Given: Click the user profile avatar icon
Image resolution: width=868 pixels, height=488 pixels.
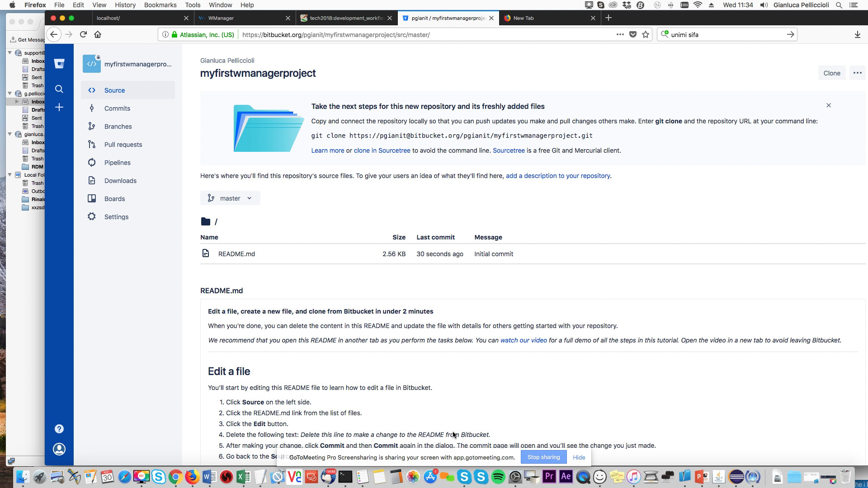Looking at the screenshot, I should click(x=59, y=449).
